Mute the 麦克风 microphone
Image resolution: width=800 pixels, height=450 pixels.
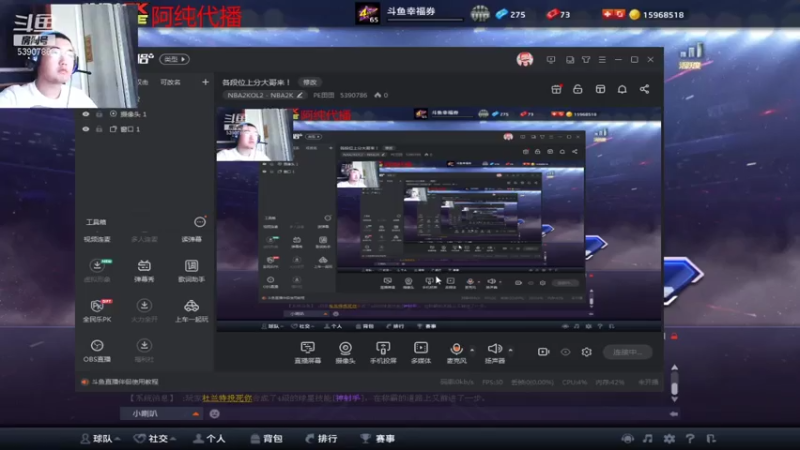(x=456, y=352)
